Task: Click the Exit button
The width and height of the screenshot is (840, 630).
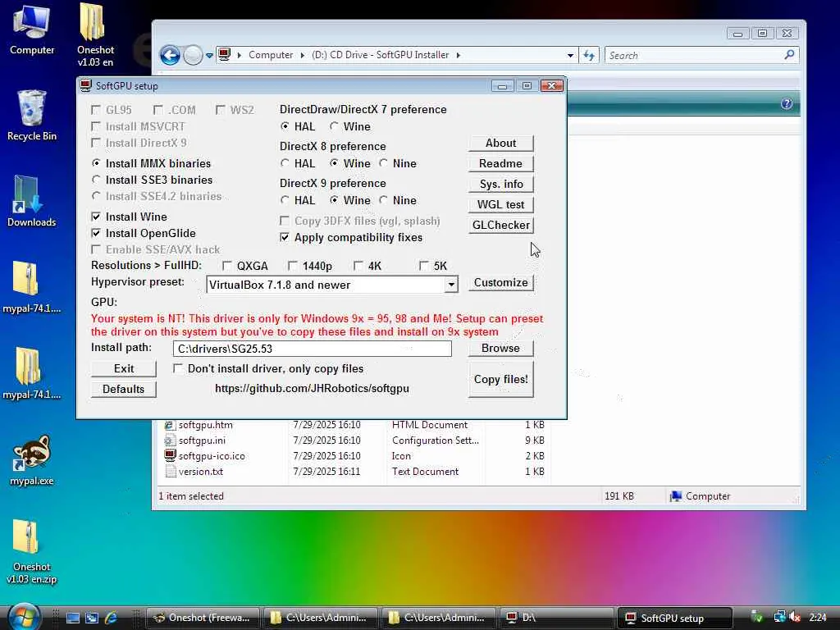Action: pos(124,368)
